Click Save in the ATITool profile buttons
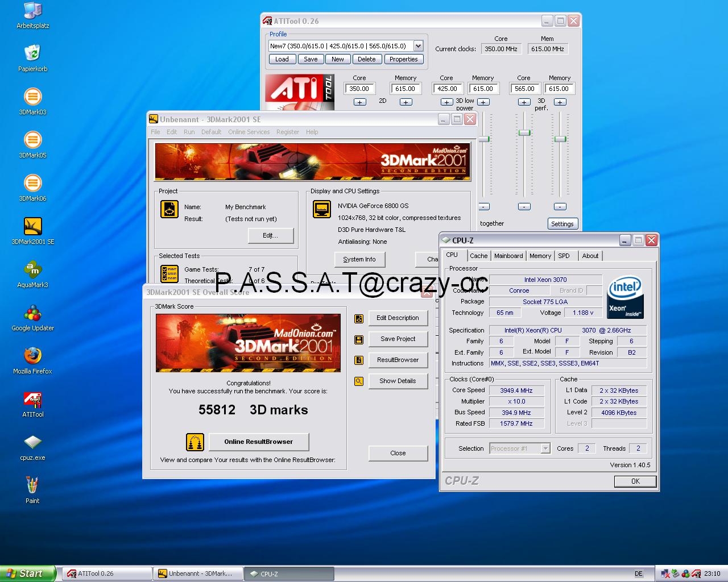The height and width of the screenshot is (582, 728). (311, 59)
